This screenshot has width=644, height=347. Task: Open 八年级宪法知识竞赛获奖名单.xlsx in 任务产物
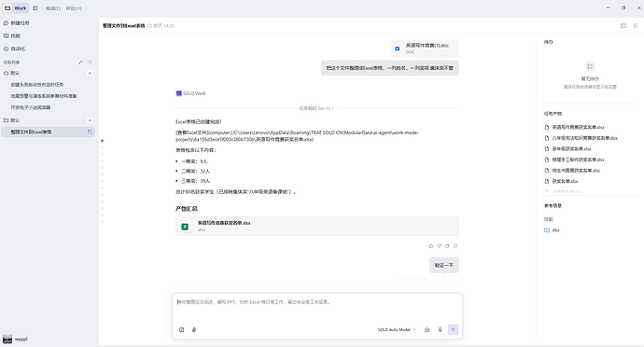click(x=581, y=138)
